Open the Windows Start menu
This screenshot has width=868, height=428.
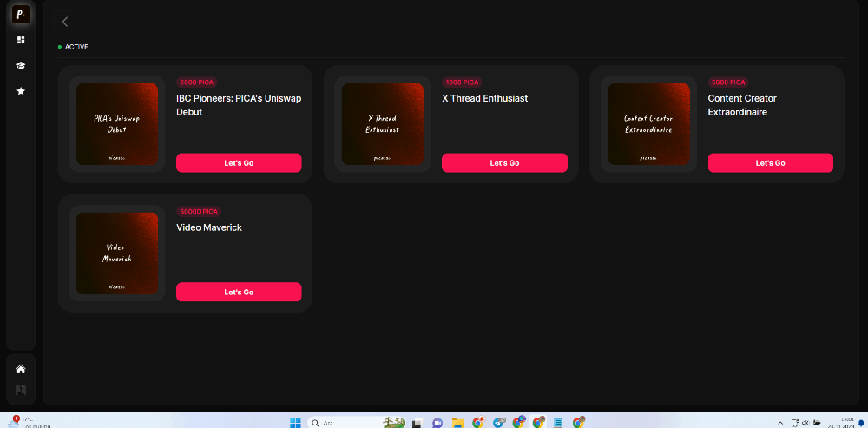(295, 423)
